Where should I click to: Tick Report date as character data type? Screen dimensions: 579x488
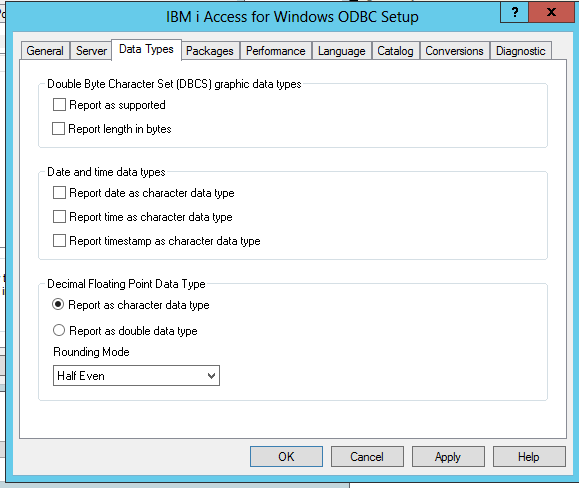pyautogui.click(x=59, y=193)
